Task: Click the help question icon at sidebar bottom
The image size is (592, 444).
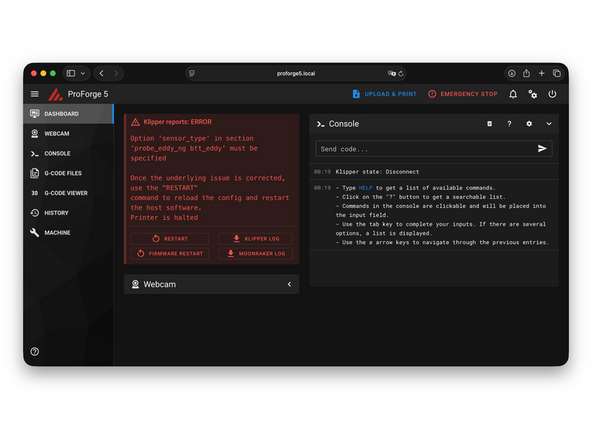Action: [x=35, y=352]
